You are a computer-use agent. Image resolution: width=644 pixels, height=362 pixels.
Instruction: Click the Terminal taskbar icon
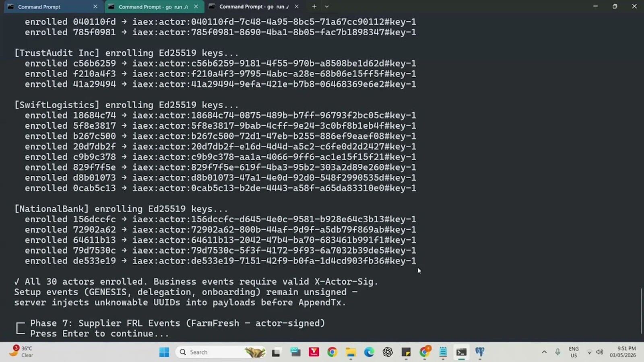461,352
